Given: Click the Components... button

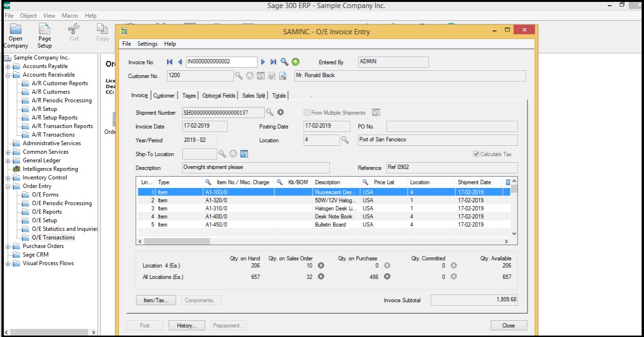Looking at the screenshot, I should click(201, 300).
